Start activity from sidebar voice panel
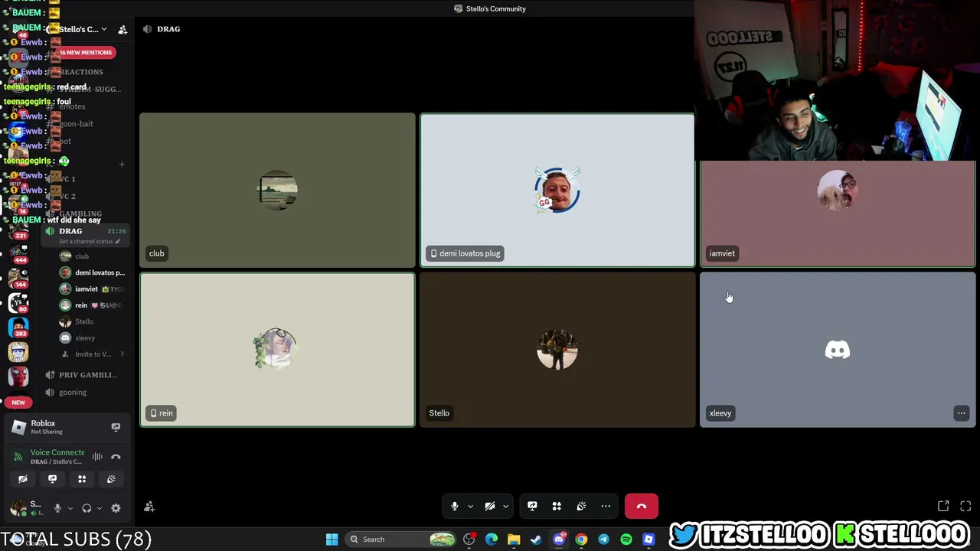This screenshot has height=551, width=980. click(x=82, y=479)
